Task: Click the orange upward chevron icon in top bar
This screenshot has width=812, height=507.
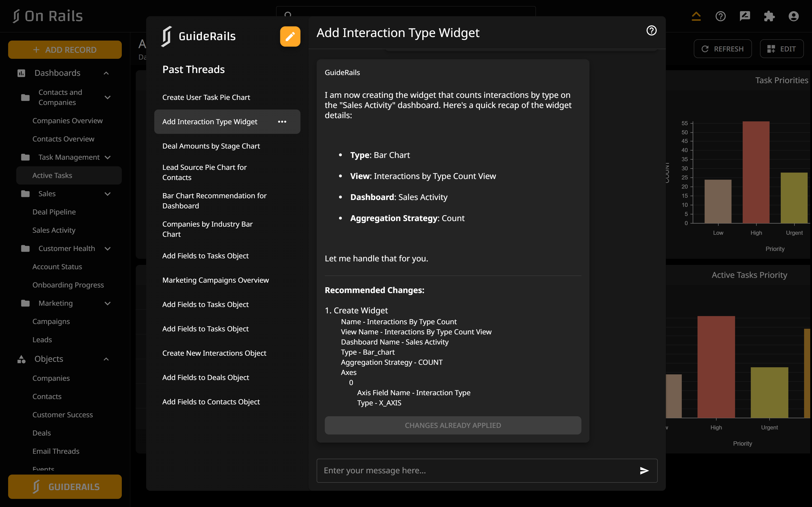Action: (x=696, y=16)
